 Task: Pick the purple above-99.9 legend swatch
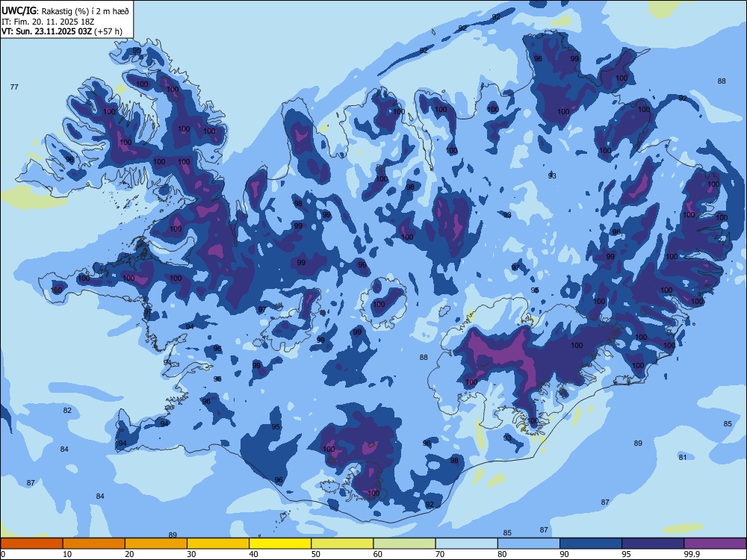click(x=715, y=544)
